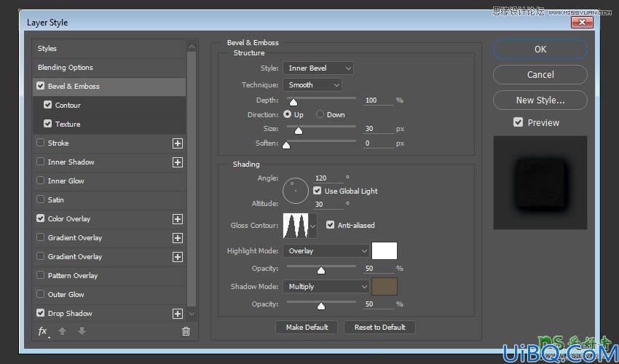Open the Shadow Mode dropdown showing Multiply
Viewport: 619px width, 364px height.
pyautogui.click(x=326, y=287)
